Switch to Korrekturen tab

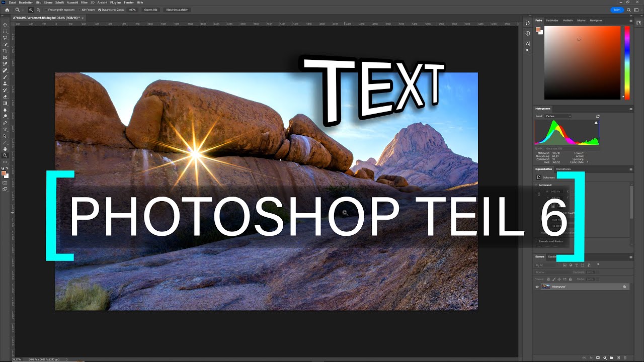(x=563, y=169)
